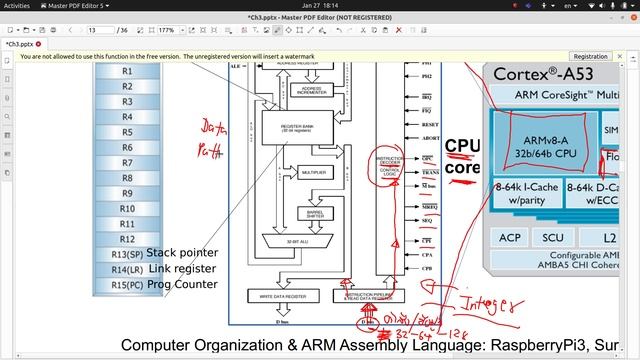Image resolution: width=640 pixels, height=360 pixels.
Task: Open the Attachments panel in left sidebar
Action: 7,98
